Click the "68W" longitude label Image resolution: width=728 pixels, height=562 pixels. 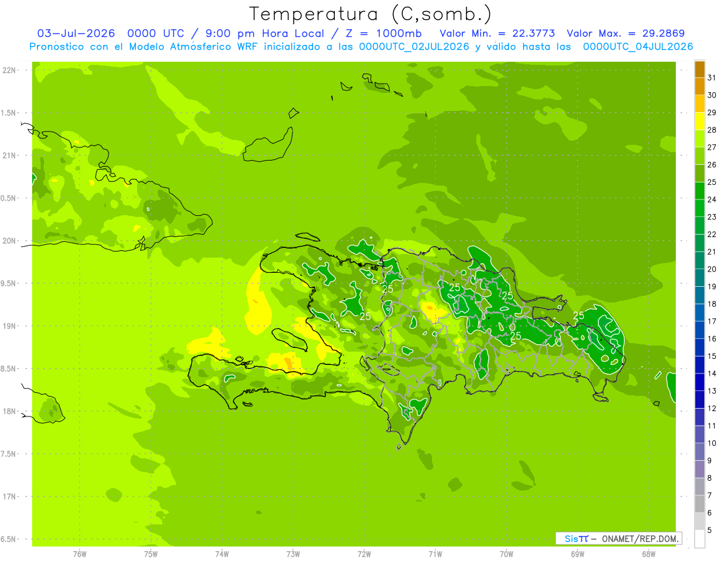[649, 554]
